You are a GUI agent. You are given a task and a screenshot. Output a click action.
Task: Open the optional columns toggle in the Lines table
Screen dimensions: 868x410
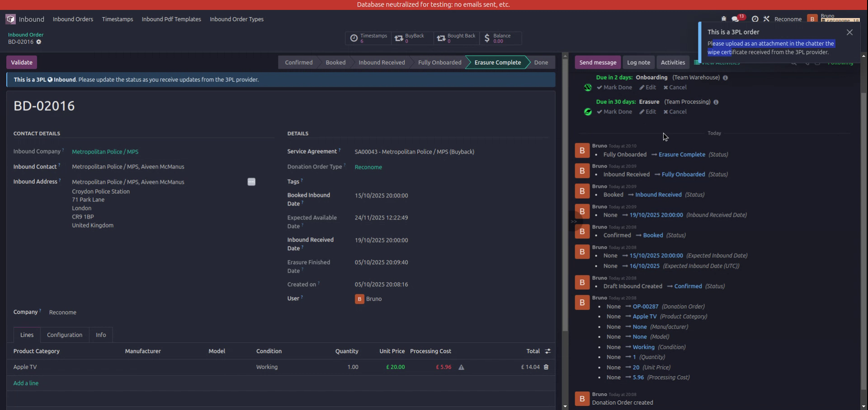(547, 351)
